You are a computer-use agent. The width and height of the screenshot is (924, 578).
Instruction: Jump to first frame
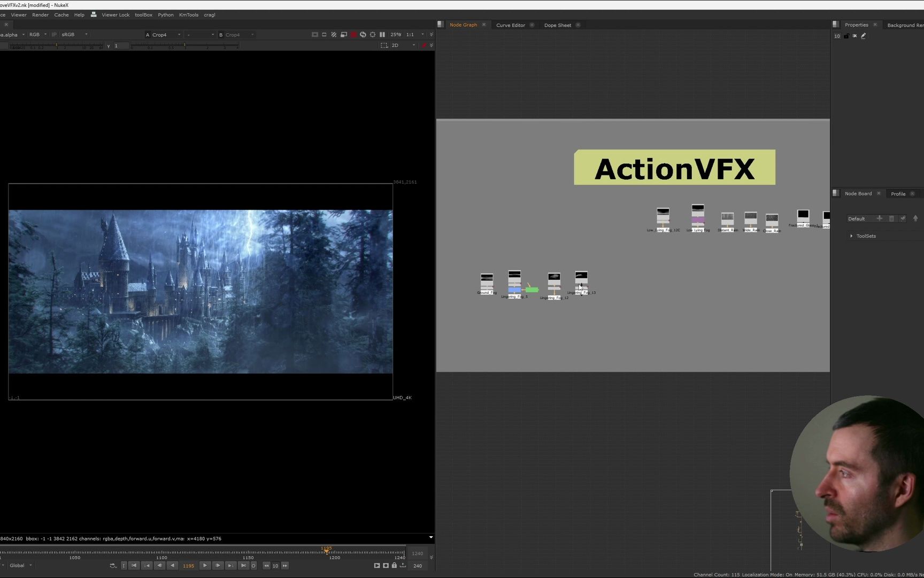coord(134,566)
